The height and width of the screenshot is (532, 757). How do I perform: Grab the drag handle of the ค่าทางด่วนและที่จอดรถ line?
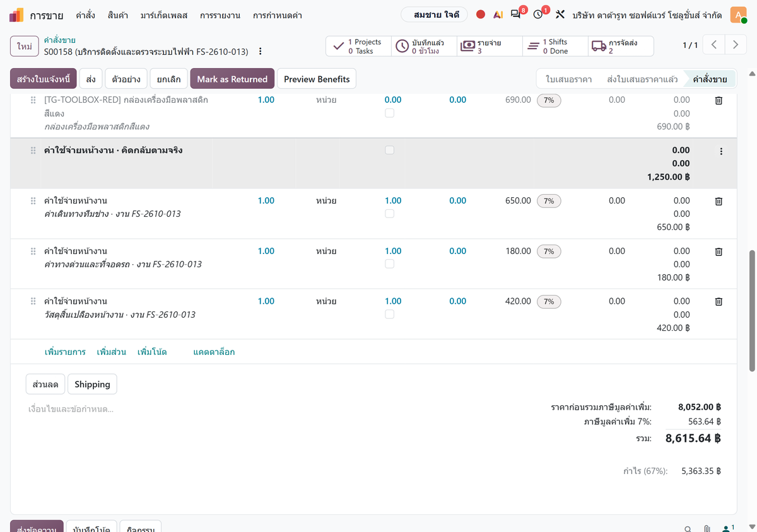[x=33, y=252]
